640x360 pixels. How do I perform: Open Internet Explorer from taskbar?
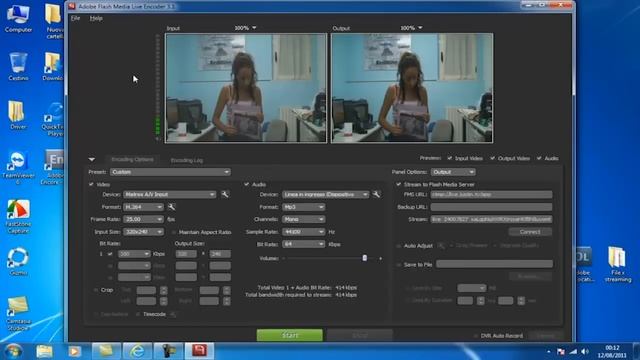(x=137, y=351)
